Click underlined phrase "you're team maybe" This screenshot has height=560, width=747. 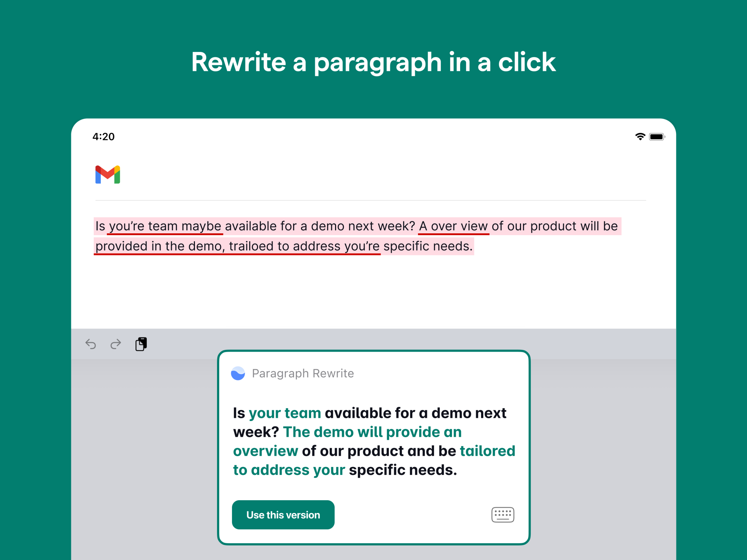[165, 226]
